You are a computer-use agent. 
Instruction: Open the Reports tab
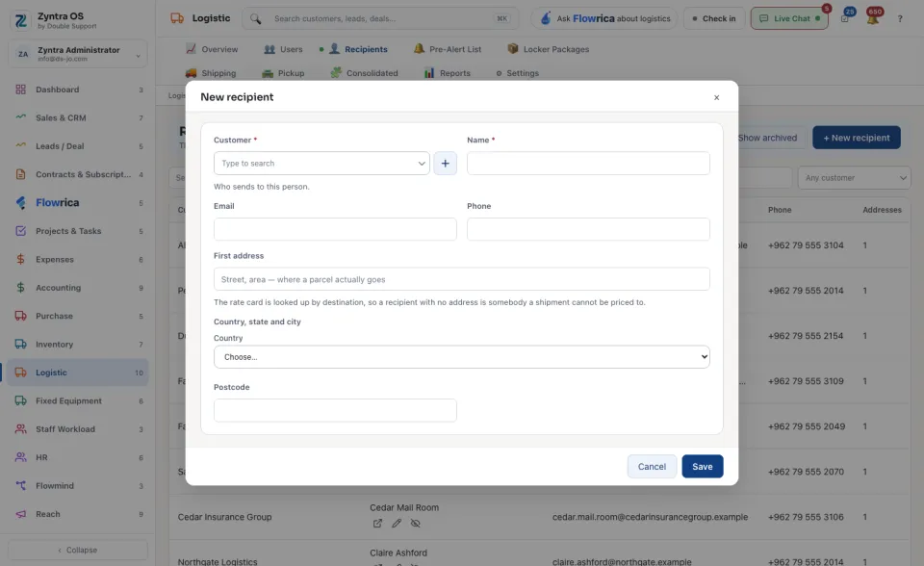click(448, 73)
